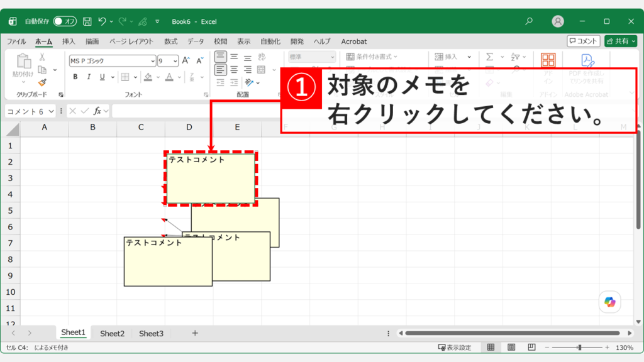
Task: Select column B header
Action: pyautogui.click(x=93, y=127)
